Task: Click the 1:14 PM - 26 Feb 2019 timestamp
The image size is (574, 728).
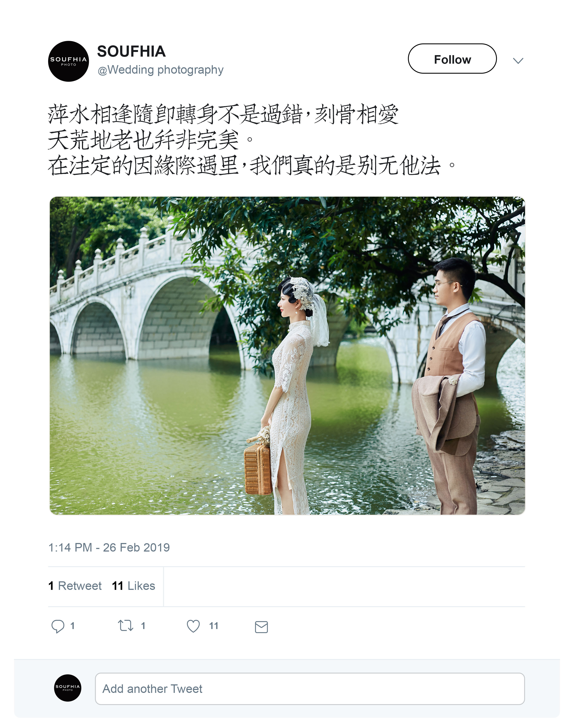Action: point(109,547)
